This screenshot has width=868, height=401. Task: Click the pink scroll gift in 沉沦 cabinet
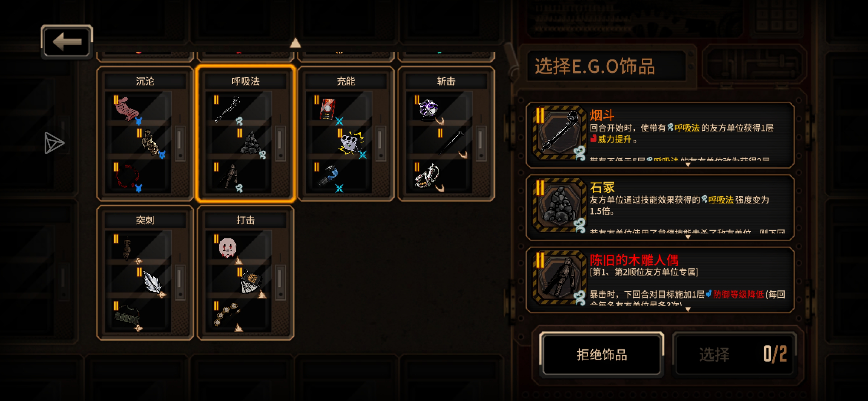point(126,108)
